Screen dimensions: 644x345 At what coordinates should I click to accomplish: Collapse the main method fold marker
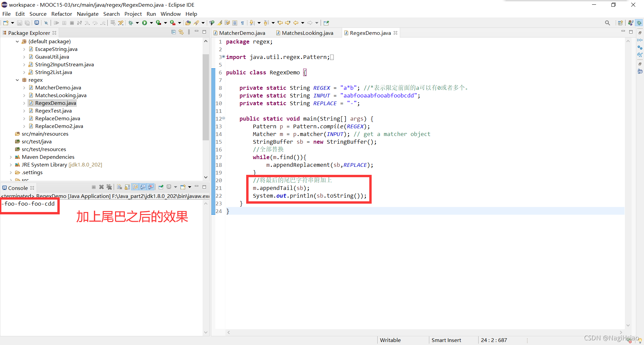(x=223, y=118)
